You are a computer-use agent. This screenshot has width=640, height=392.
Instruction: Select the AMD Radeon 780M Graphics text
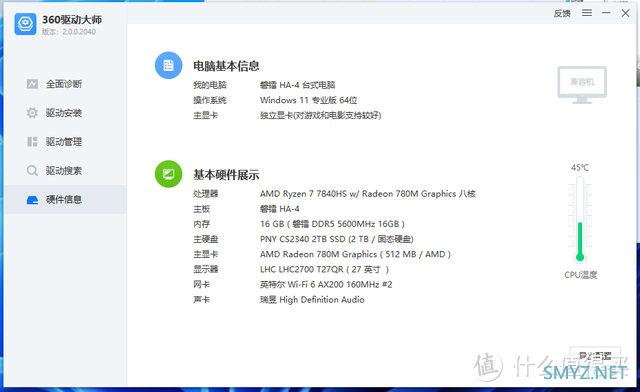pos(355,254)
